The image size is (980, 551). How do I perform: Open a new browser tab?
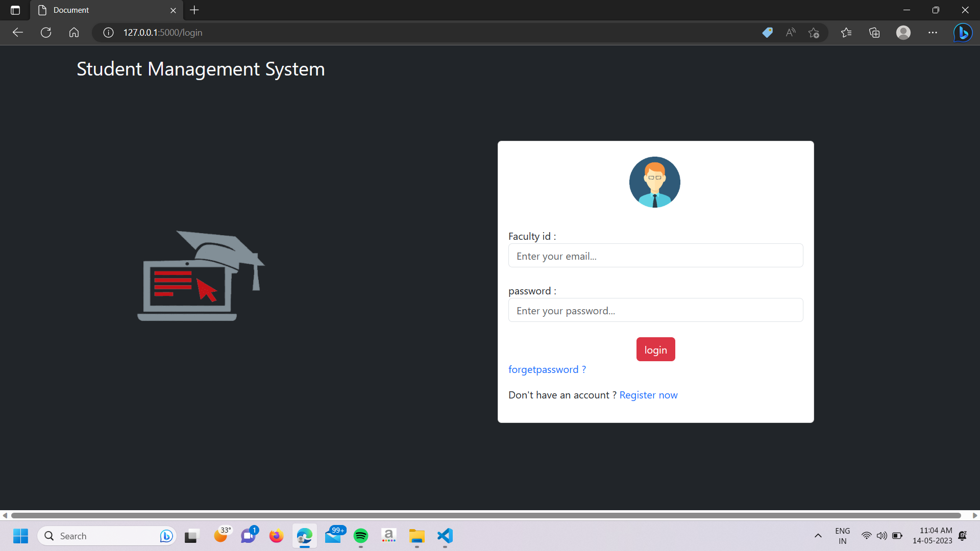pyautogui.click(x=194, y=10)
